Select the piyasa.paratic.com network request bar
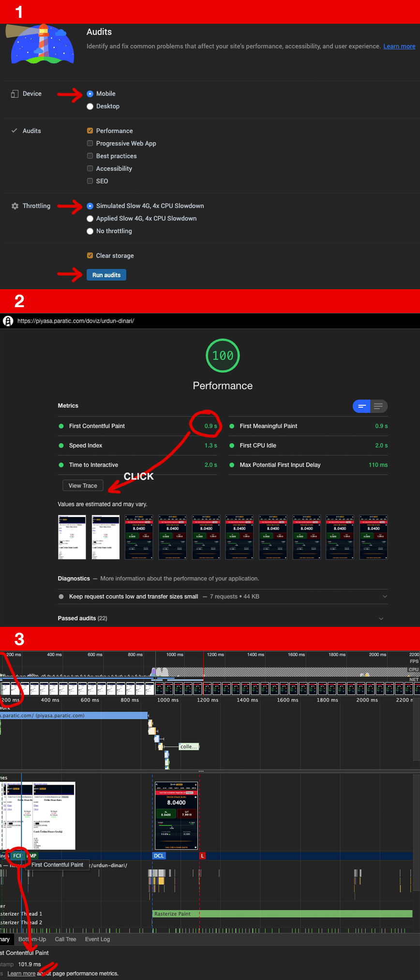This screenshot has height=980, width=420. coord(74,715)
